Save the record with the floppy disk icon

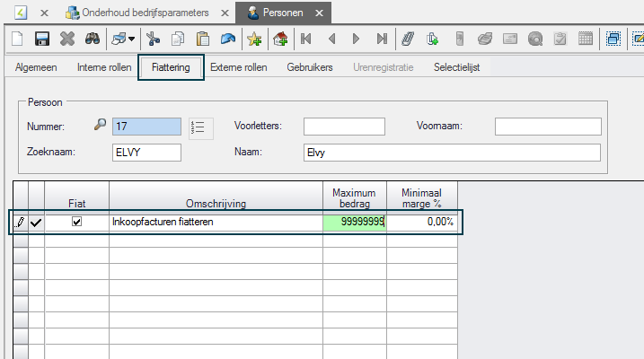coord(41,39)
